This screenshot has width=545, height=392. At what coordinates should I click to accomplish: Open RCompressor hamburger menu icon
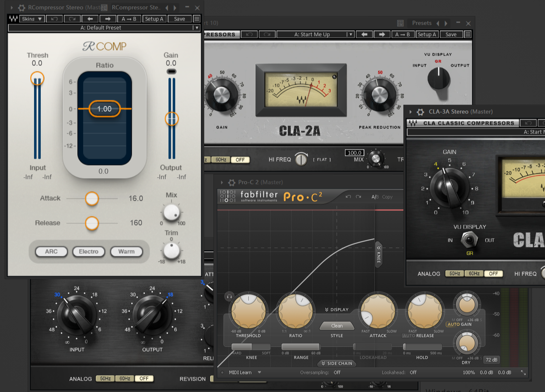tap(197, 19)
